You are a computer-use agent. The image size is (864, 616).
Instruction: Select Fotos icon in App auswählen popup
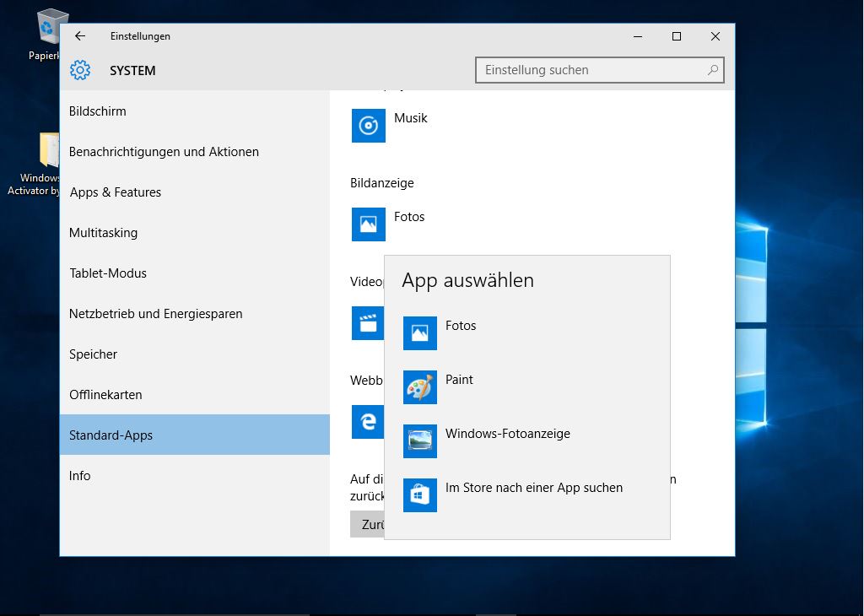click(x=420, y=332)
